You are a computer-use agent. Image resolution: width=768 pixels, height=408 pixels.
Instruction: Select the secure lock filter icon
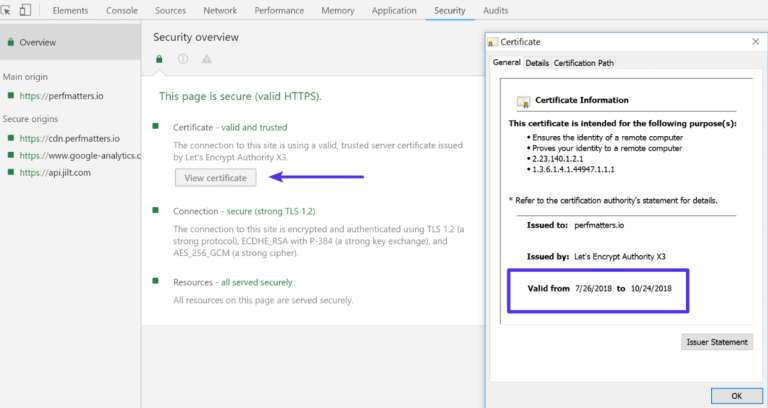coord(159,59)
